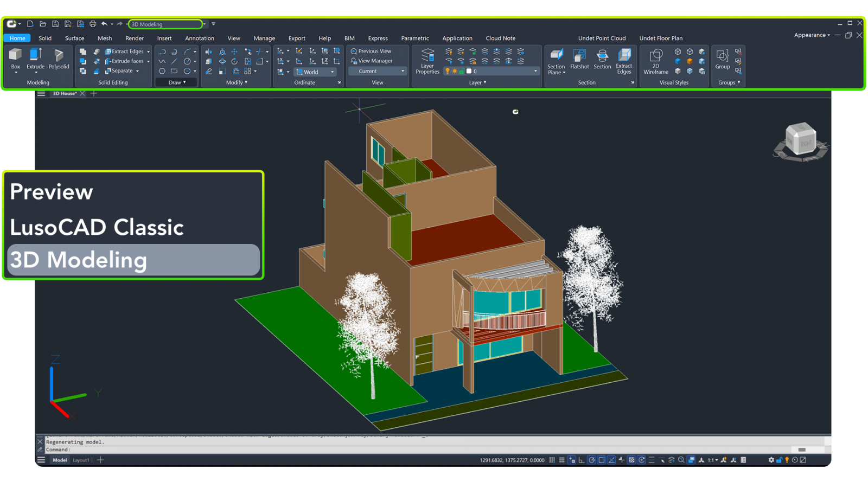Click the Save icon in quick access toolbar
This screenshot has width=868, height=488.
coord(55,24)
